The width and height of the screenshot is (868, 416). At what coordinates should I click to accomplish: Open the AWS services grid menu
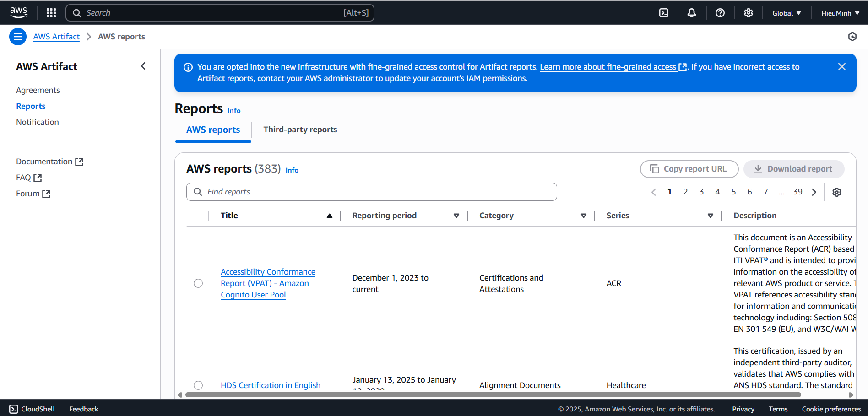[x=51, y=13]
